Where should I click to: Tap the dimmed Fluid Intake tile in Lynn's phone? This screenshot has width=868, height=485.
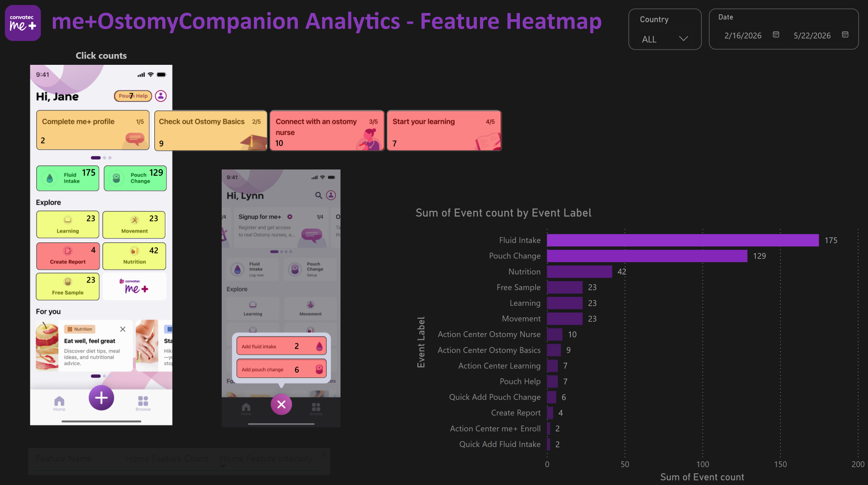[x=252, y=269]
